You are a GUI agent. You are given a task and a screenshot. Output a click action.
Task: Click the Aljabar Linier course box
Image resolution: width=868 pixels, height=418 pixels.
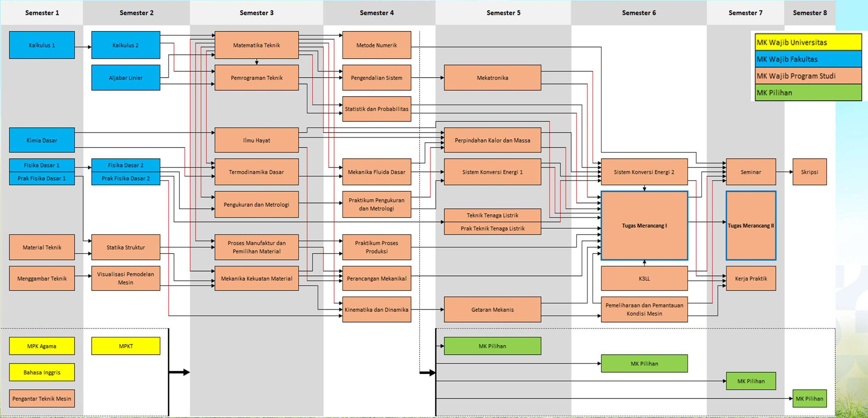(125, 77)
